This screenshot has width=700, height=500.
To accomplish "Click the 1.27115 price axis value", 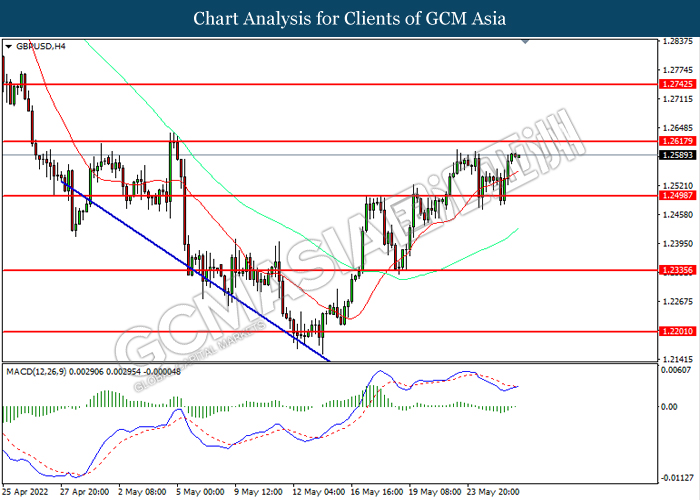I will (678, 99).
